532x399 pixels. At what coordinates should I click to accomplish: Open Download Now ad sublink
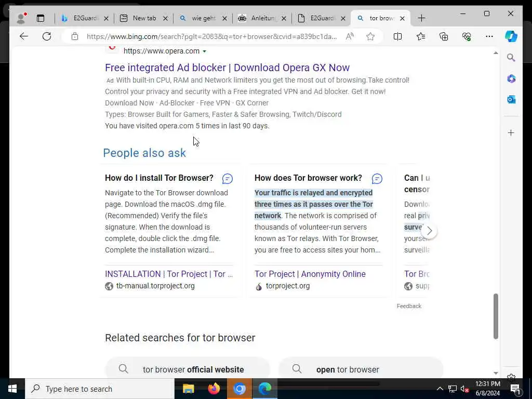[x=129, y=103]
